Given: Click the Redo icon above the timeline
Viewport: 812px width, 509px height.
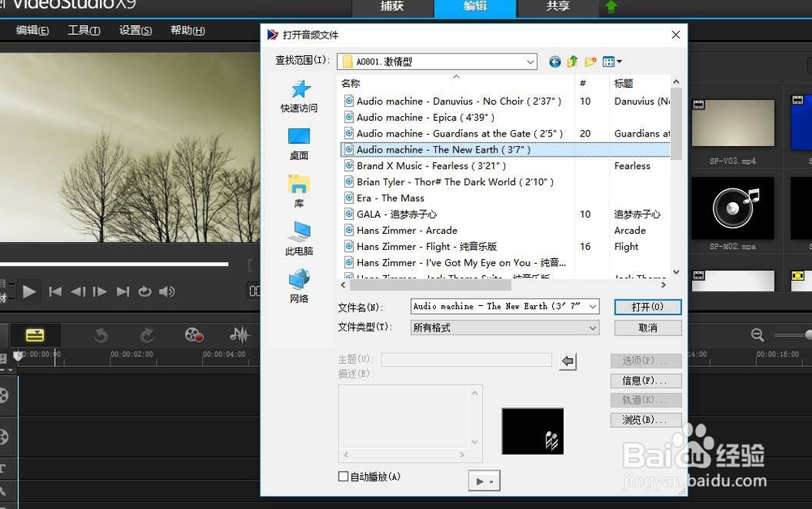Looking at the screenshot, I should 146,334.
